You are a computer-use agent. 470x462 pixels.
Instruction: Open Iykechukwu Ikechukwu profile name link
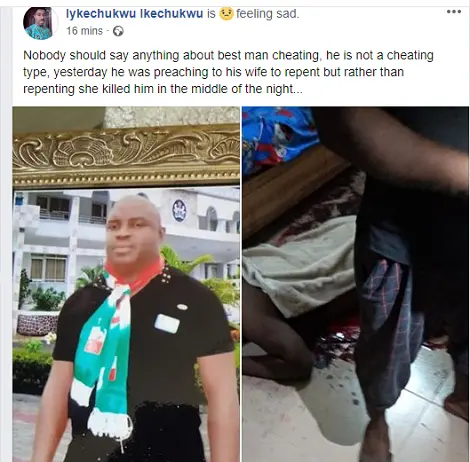(x=135, y=14)
